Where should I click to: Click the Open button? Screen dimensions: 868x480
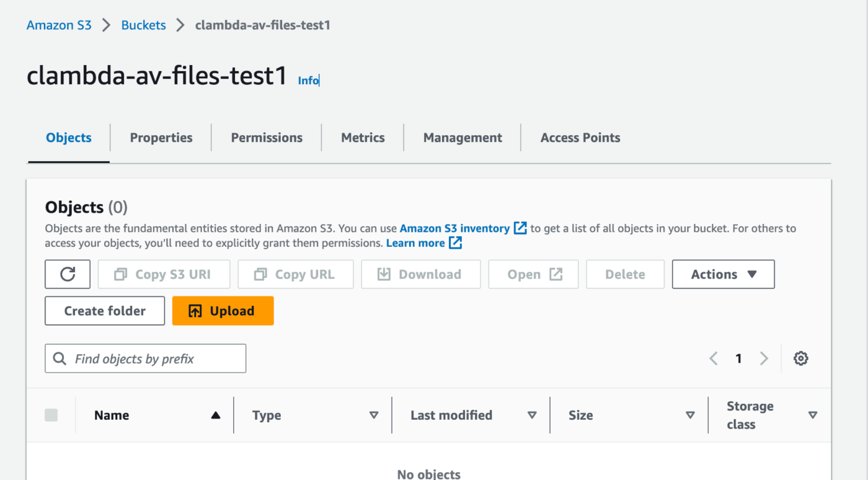533,274
